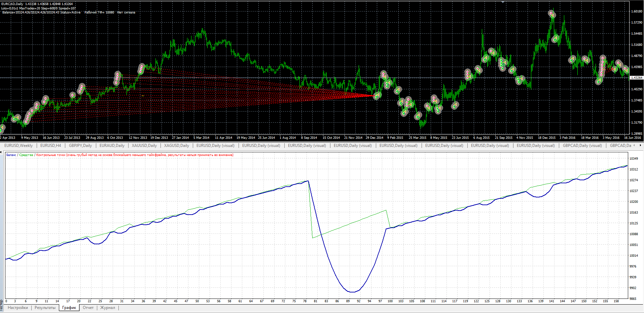Image resolution: width=644 pixels, height=313 pixels.
Task: Click the 9865 balance axis value
Action: [x=633, y=299]
